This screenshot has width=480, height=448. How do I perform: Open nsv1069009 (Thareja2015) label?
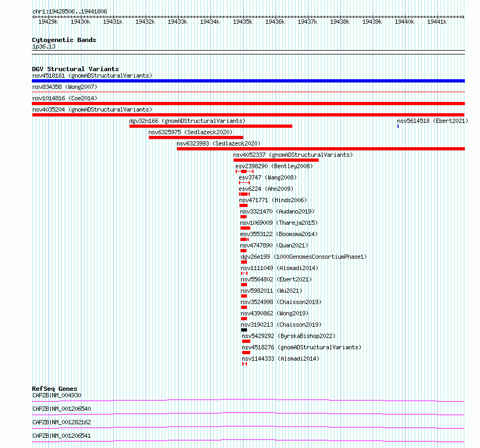(x=279, y=223)
